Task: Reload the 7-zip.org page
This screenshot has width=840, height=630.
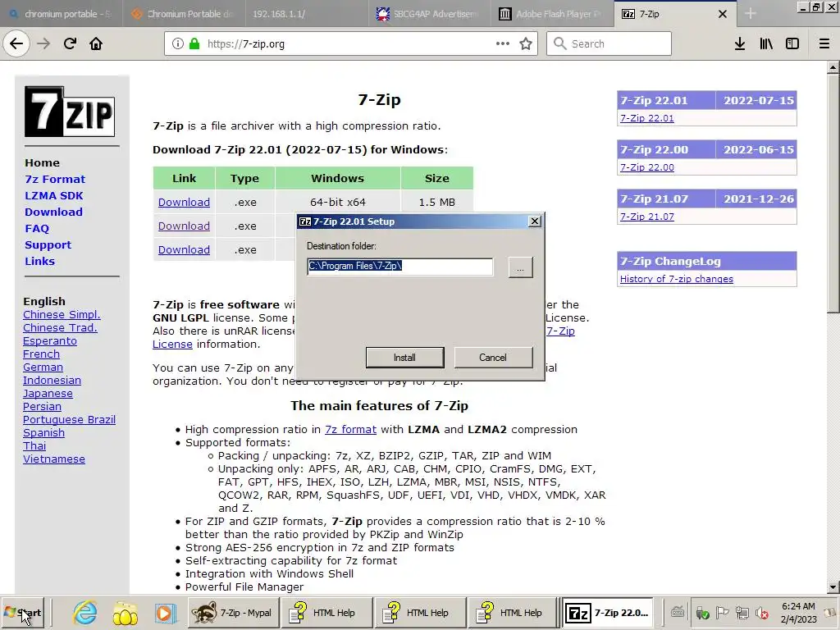Action: pos(71,43)
